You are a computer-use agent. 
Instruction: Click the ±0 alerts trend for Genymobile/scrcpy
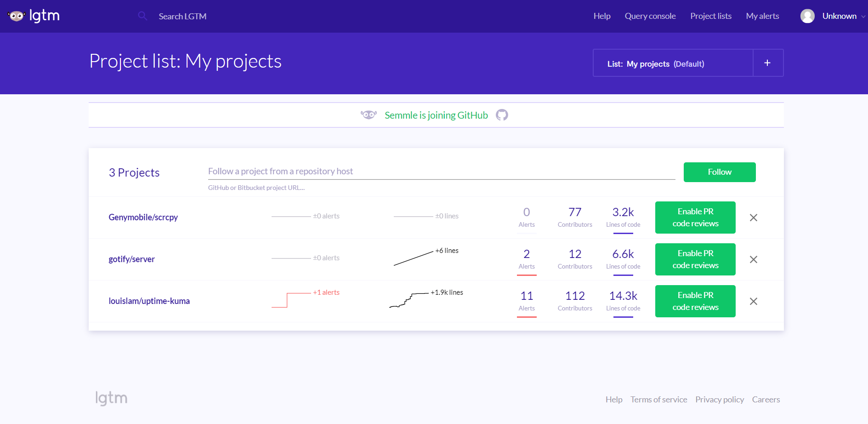pyautogui.click(x=306, y=216)
